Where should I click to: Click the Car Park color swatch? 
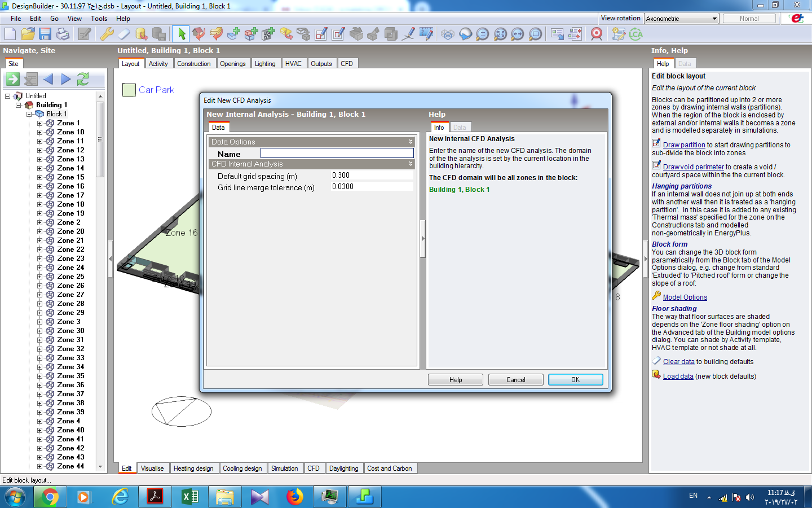point(129,90)
